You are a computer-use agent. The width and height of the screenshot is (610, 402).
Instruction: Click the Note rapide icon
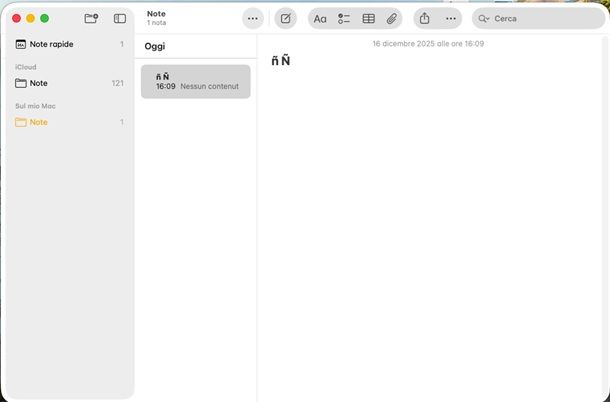21,44
